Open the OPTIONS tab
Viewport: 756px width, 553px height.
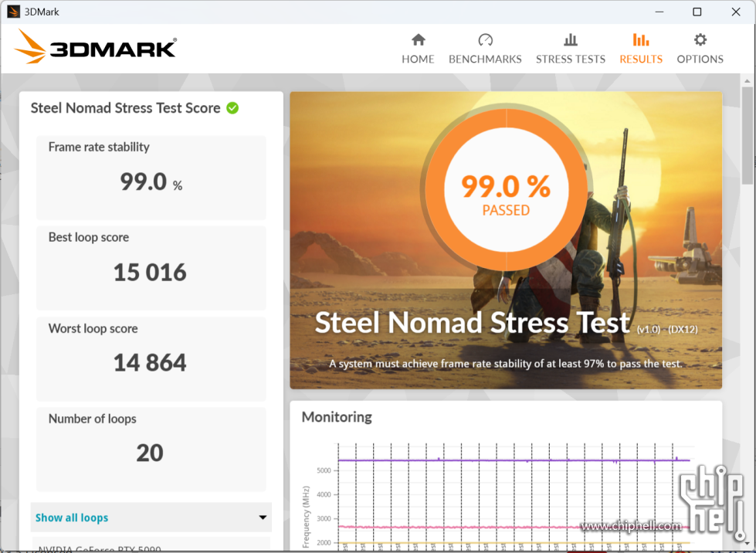(700, 49)
